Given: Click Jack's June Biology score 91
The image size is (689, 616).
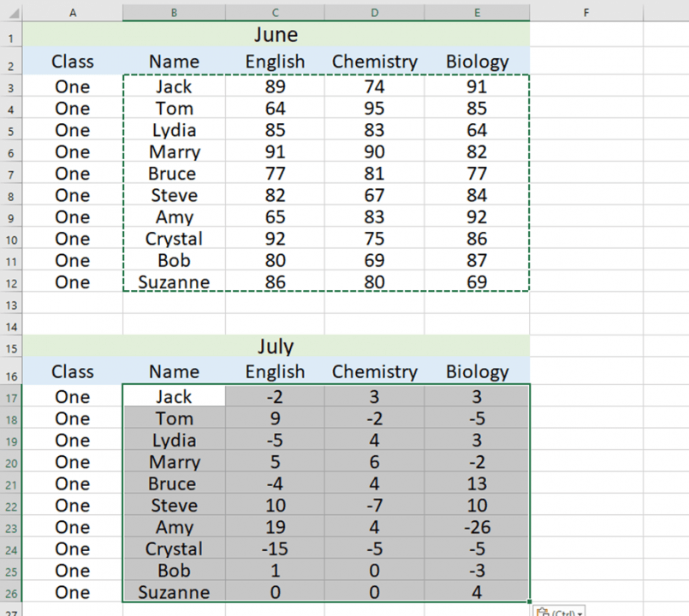Looking at the screenshot, I should tap(478, 86).
